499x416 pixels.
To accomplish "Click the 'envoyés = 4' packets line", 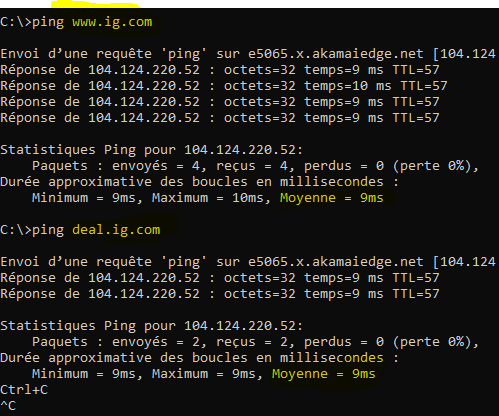I will (255, 166).
